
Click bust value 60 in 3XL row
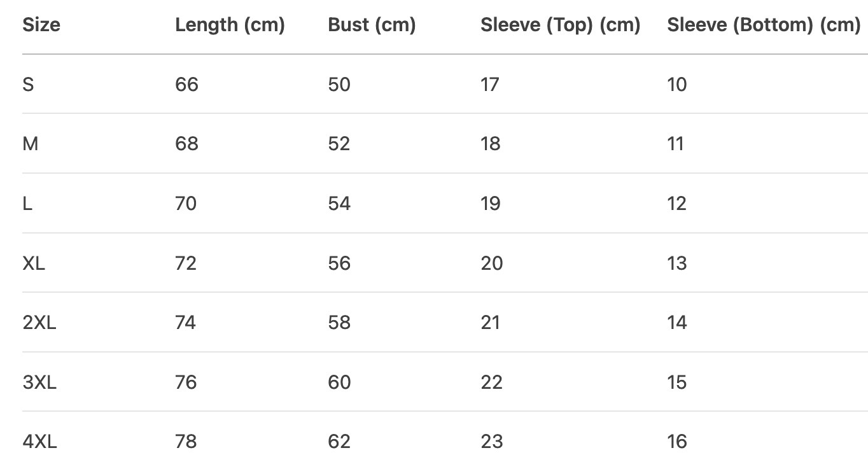pyautogui.click(x=339, y=382)
